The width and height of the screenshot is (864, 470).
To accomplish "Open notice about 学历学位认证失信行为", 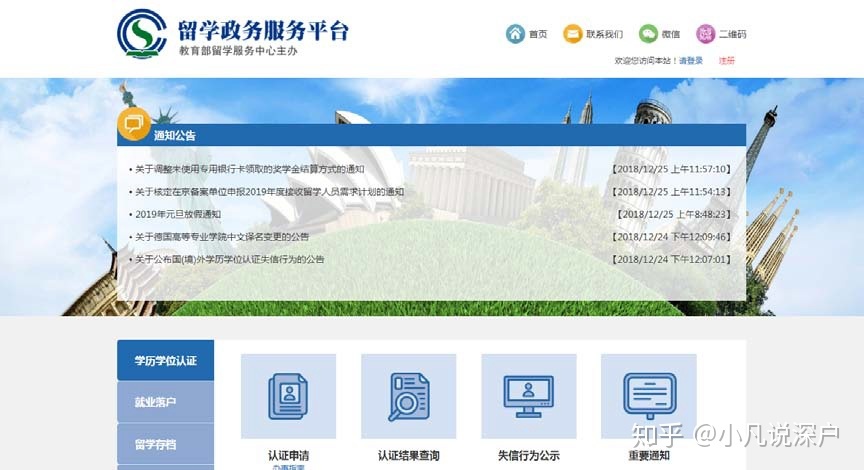I will 230,260.
